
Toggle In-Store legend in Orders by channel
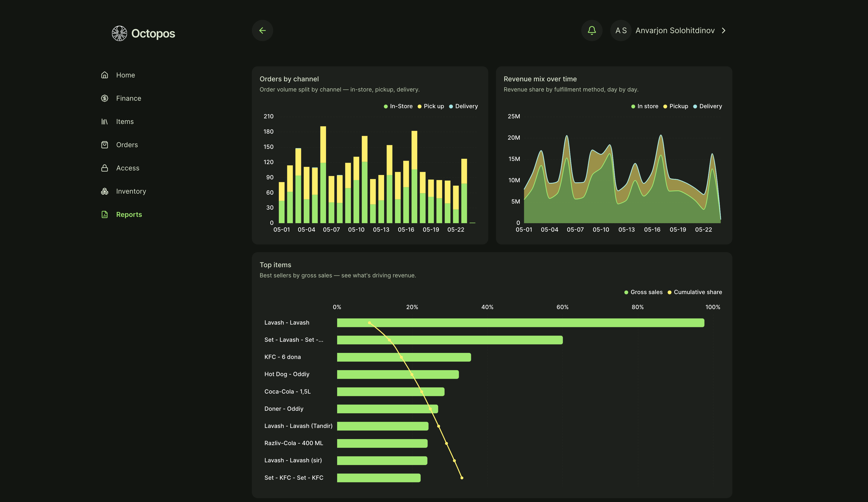pyautogui.click(x=398, y=106)
